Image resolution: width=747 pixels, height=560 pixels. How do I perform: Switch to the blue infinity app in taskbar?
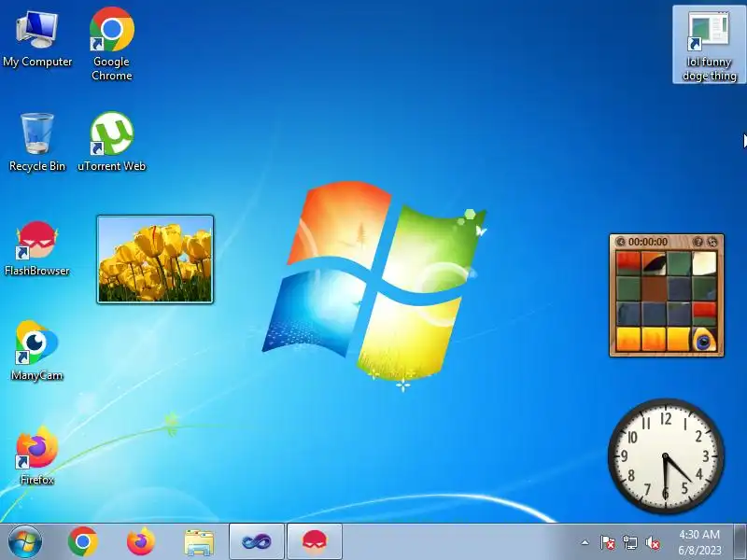pos(256,542)
